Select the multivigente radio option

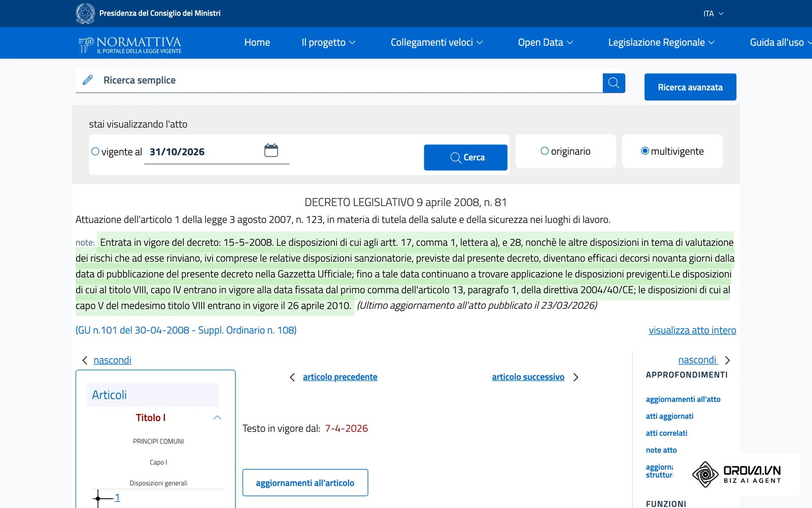[645, 151]
